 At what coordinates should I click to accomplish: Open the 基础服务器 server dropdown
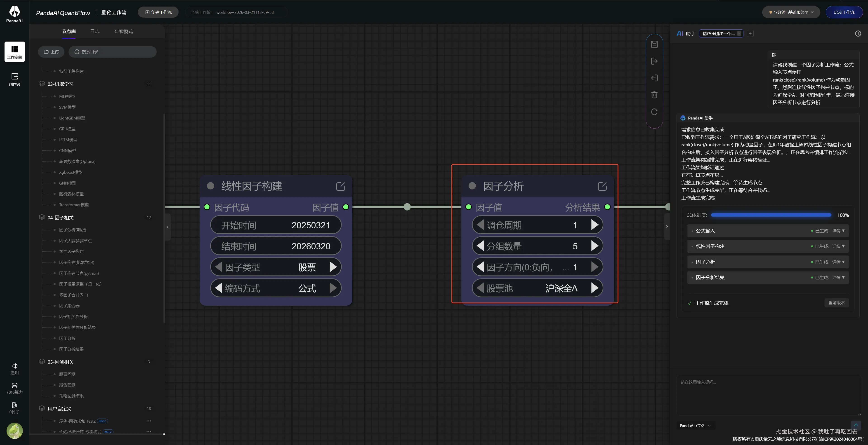click(x=791, y=12)
